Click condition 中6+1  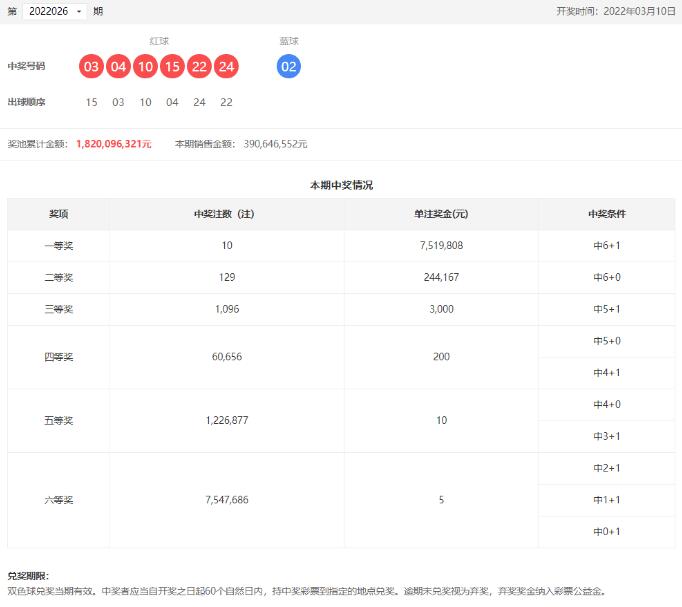[607, 246]
